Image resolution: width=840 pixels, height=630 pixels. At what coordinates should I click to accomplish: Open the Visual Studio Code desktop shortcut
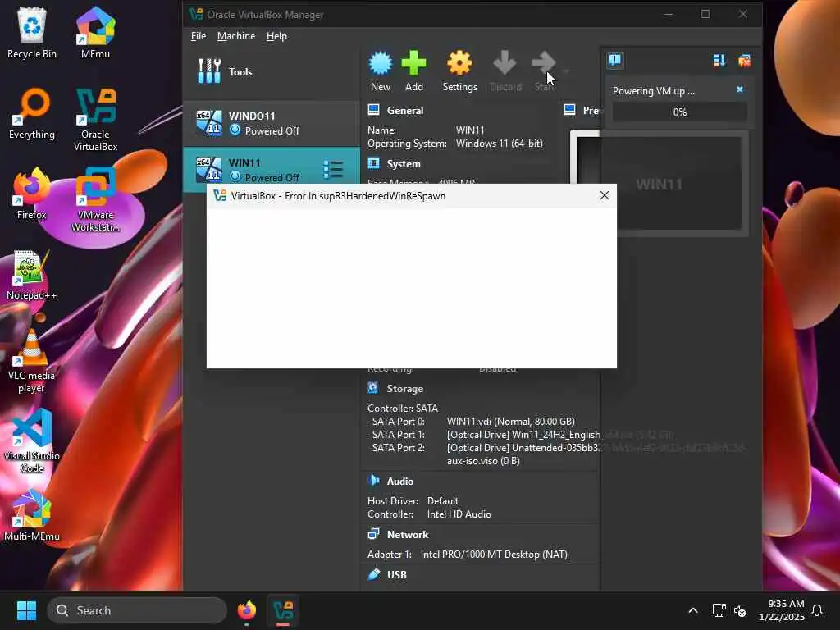point(32,441)
